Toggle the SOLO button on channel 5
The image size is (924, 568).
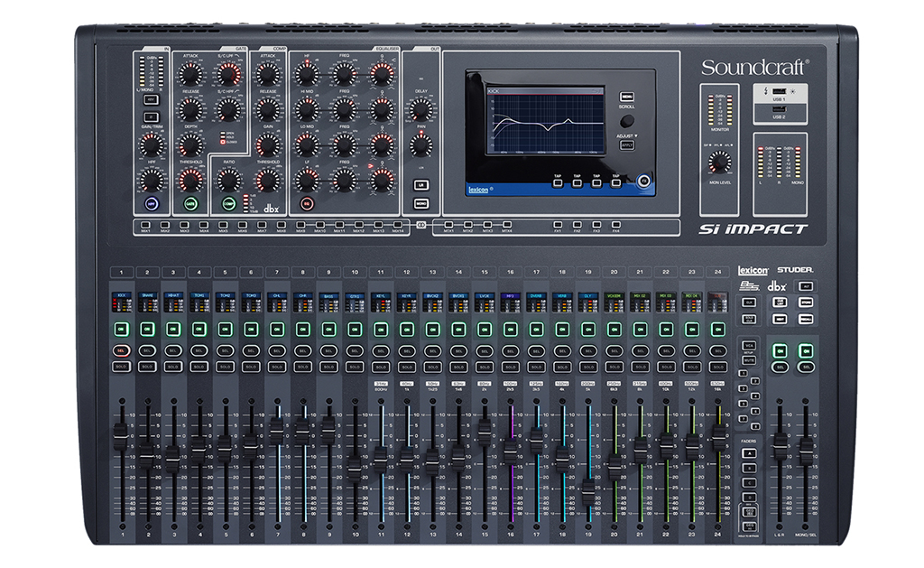tap(225, 367)
